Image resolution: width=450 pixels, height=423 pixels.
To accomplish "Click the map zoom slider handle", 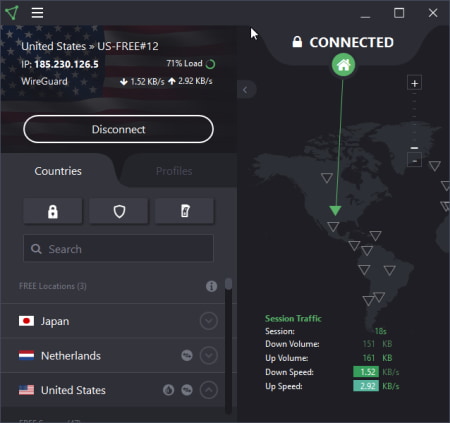I will (x=414, y=148).
